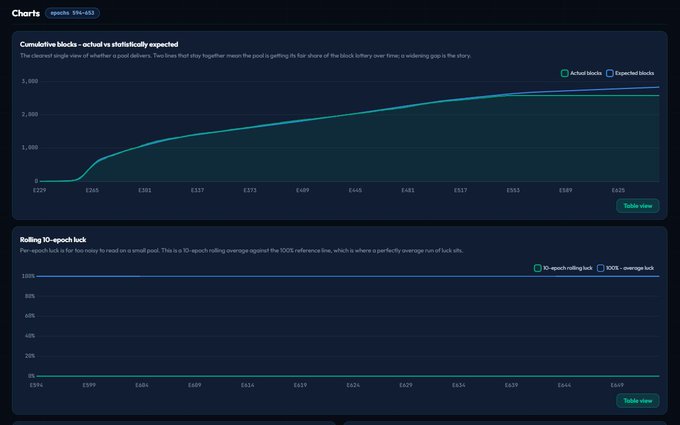Click the 1,000 y-axis label
680x425 pixels.
29,148
